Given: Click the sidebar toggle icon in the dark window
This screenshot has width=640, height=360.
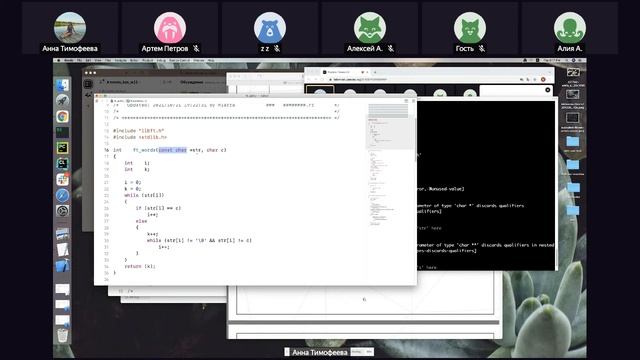Looking at the screenshot, I should 88,84.
